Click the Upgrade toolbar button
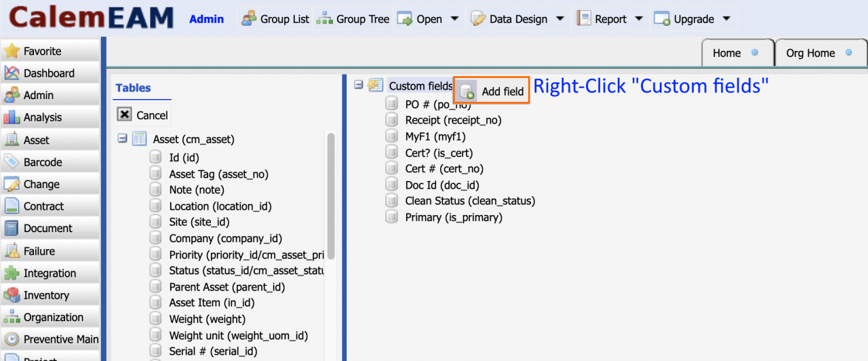Image resolution: width=868 pixels, height=361 pixels. 684,19
